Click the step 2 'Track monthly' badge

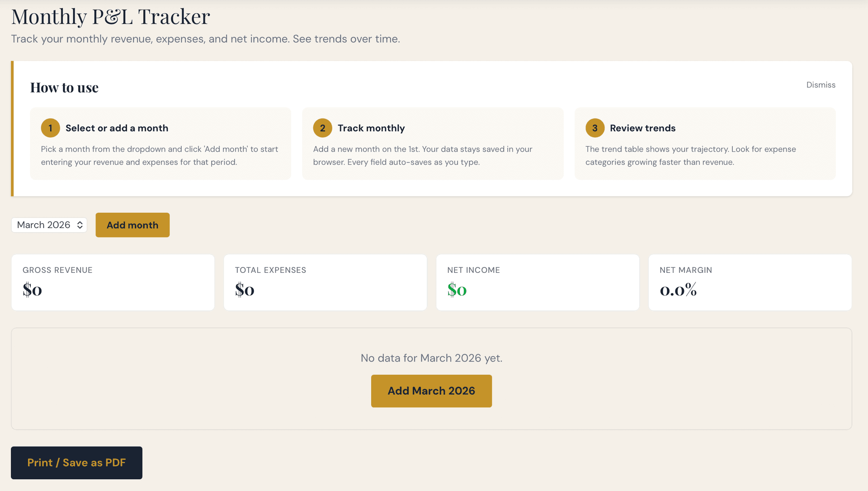(322, 128)
